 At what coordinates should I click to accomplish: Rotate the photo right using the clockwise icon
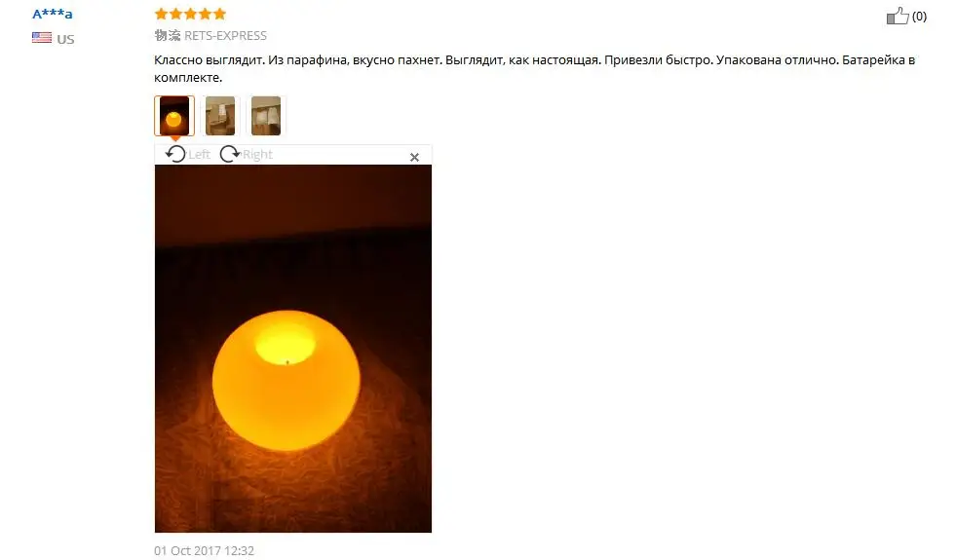pos(230,154)
